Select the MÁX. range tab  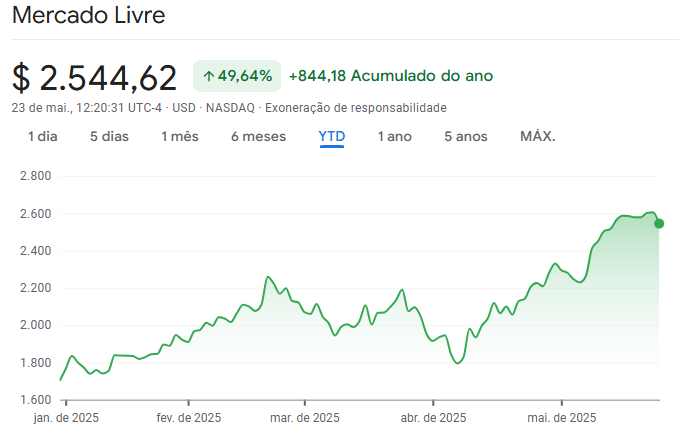tap(537, 136)
